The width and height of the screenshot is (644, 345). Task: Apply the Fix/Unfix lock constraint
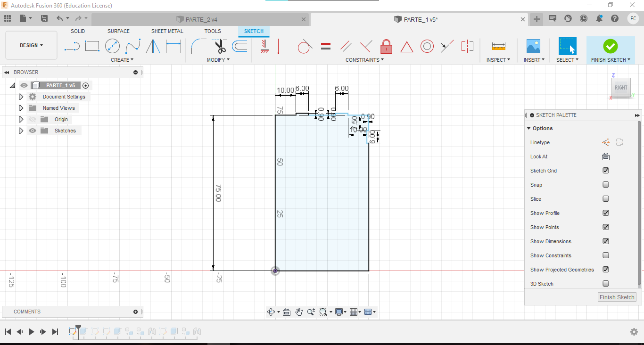(x=387, y=46)
